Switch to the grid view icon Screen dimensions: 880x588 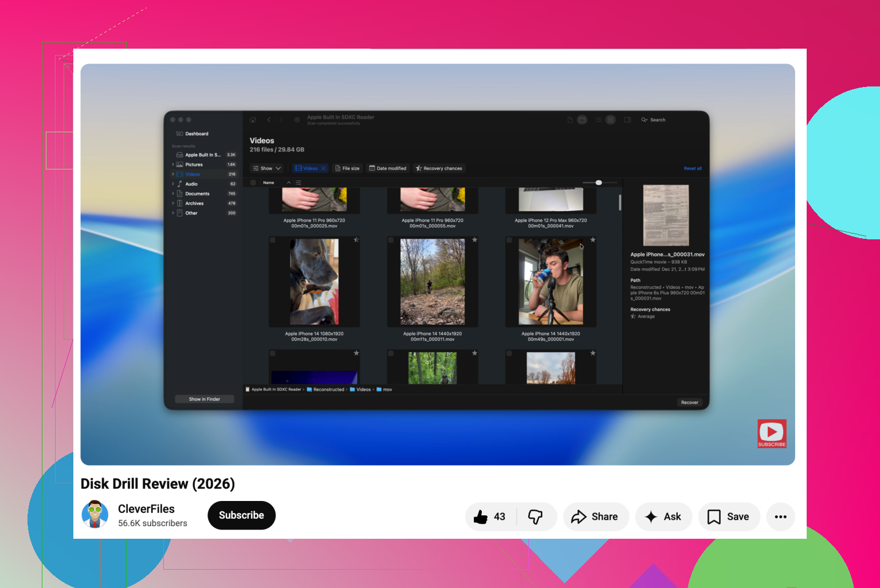click(611, 120)
